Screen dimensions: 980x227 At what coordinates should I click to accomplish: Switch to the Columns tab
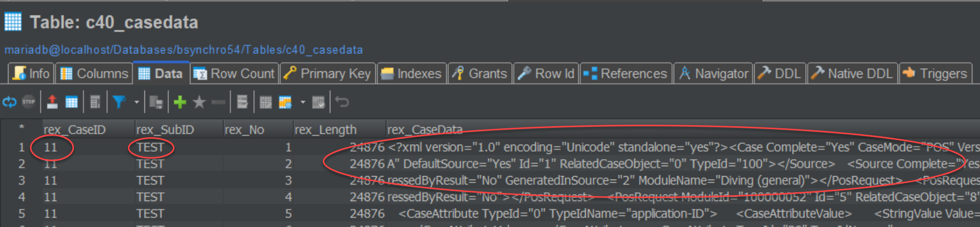pyautogui.click(x=93, y=73)
